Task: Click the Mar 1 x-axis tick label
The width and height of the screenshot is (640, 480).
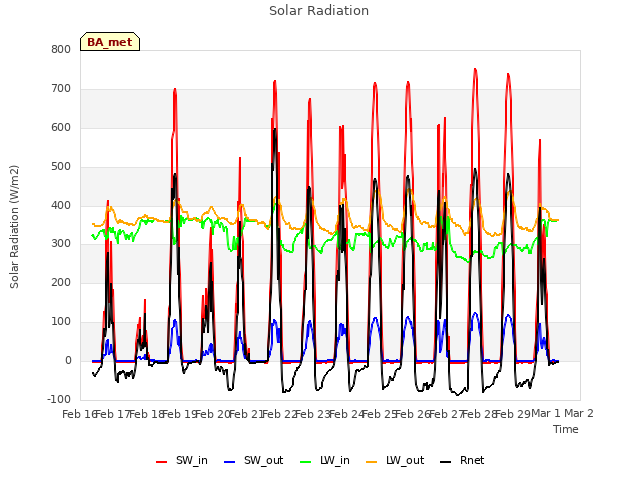Action: coord(546,413)
